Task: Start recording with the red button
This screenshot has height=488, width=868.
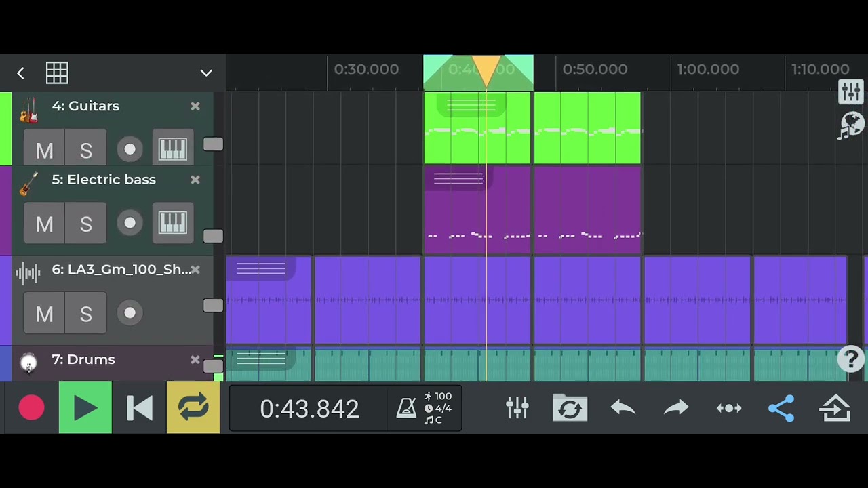Action: [x=31, y=408]
